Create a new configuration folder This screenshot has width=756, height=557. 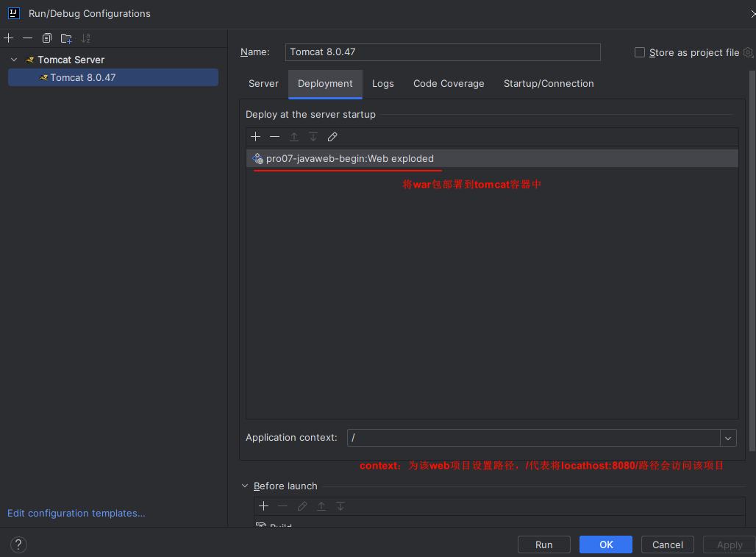(x=66, y=38)
